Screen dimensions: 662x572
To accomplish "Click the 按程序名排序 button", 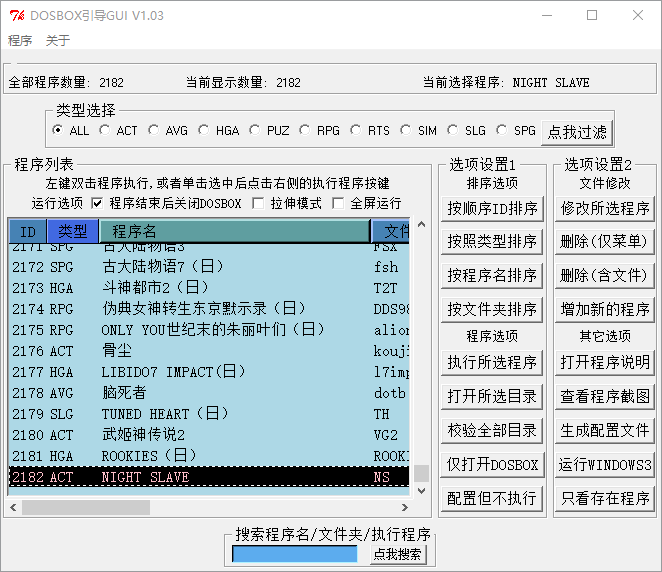I will (x=492, y=276).
